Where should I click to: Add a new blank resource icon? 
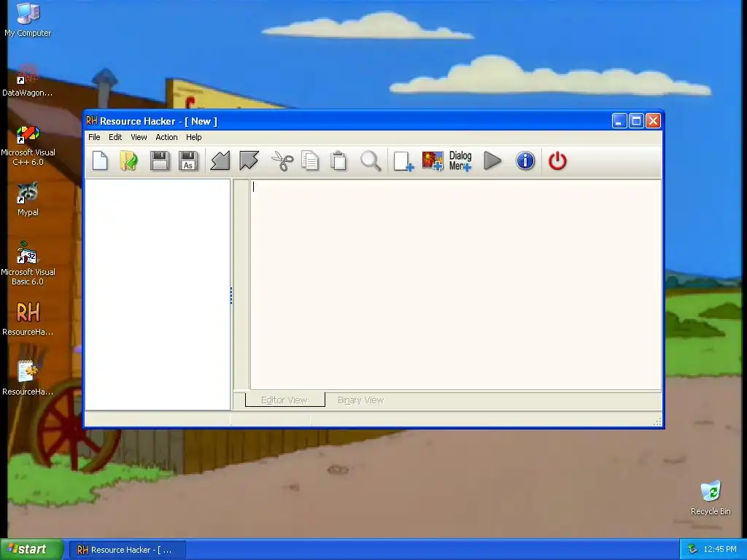pyautogui.click(x=403, y=161)
